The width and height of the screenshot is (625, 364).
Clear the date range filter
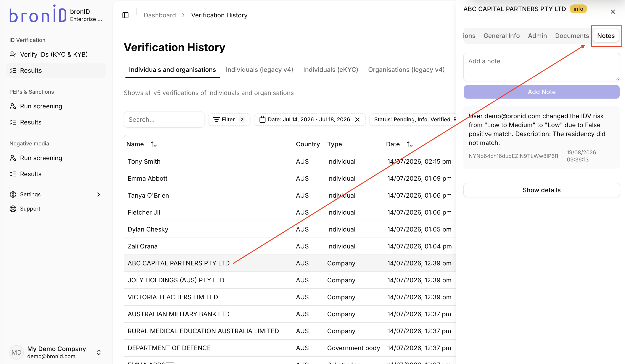pyautogui.click(x=357, y=120)
